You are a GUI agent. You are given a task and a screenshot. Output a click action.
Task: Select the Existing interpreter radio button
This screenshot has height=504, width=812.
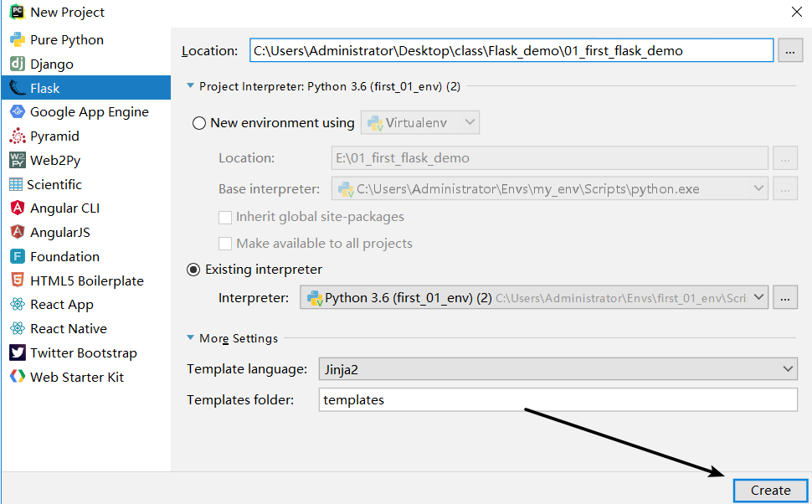194,270
